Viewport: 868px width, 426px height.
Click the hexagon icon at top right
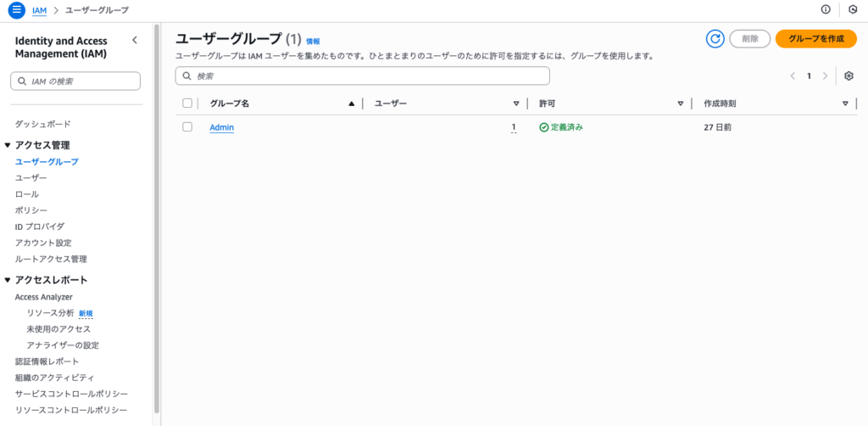click(x=852, y=10)
